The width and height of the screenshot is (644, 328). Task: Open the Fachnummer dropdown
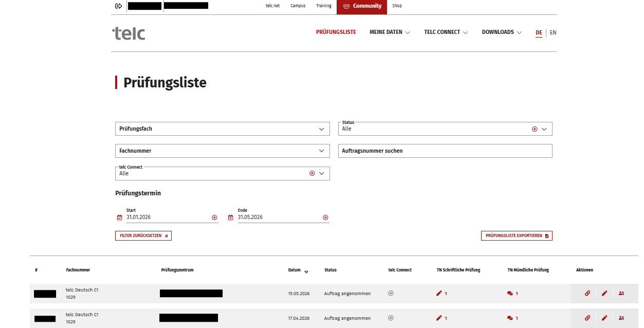(322, 151)
